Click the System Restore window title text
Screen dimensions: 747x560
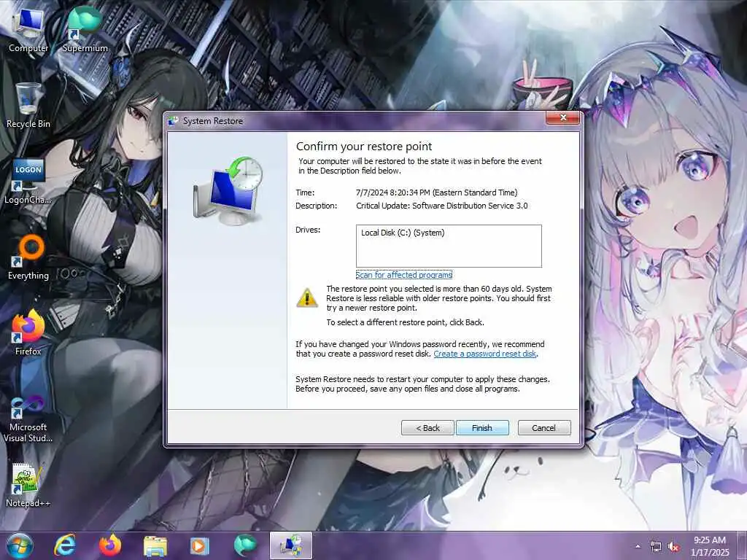tap(213, 121)
